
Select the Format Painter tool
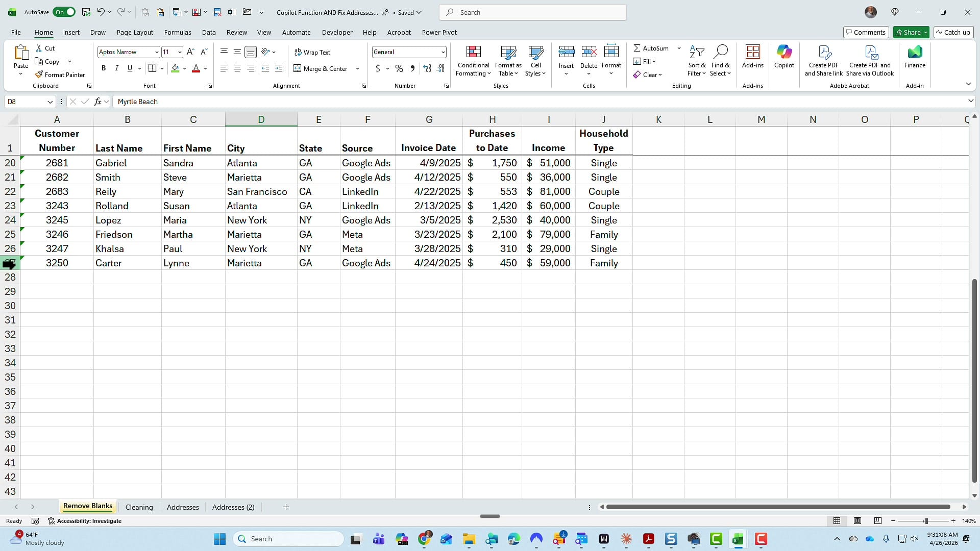click(60, 74)
